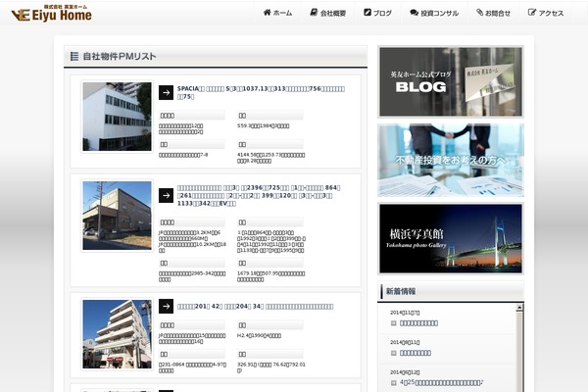Click the Eiyu Home logo
The image size is (588, 392).
click(x=51, y=13)
